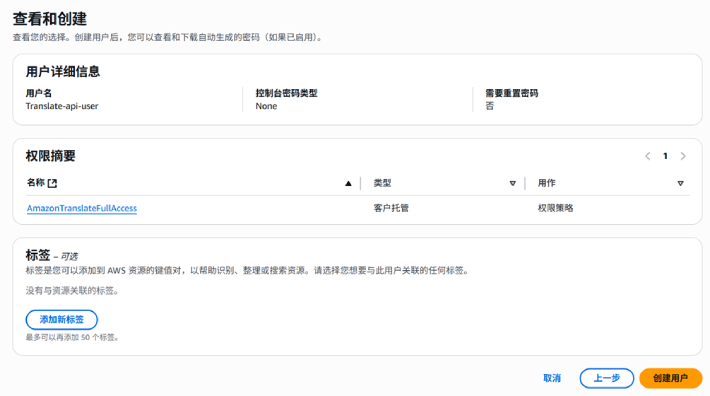The width and height of the screenshot is (710, 396).
Task: Sort ascending using the 名称 column arrow
Action: pyautogui.click(x=348, y=183)
